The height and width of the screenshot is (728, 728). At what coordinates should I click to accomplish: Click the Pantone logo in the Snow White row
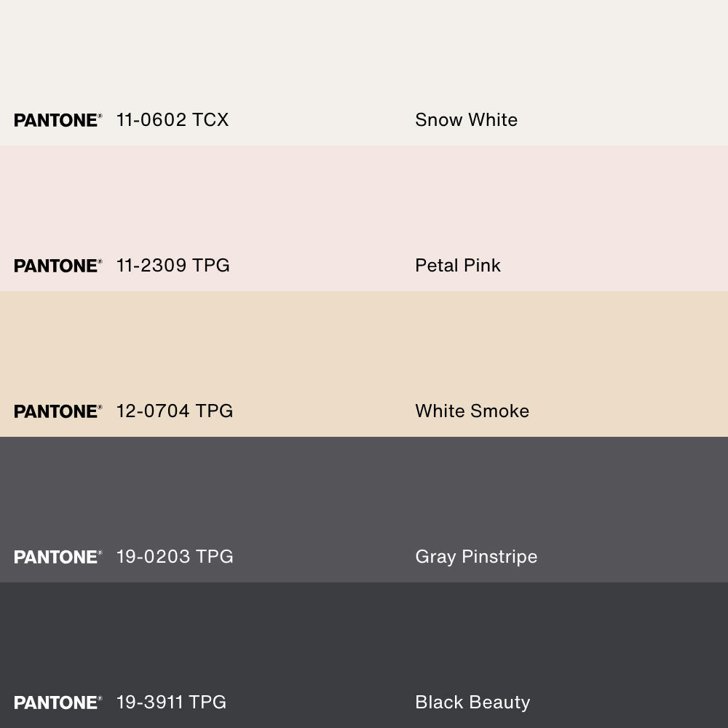click(x=58, y=120)
